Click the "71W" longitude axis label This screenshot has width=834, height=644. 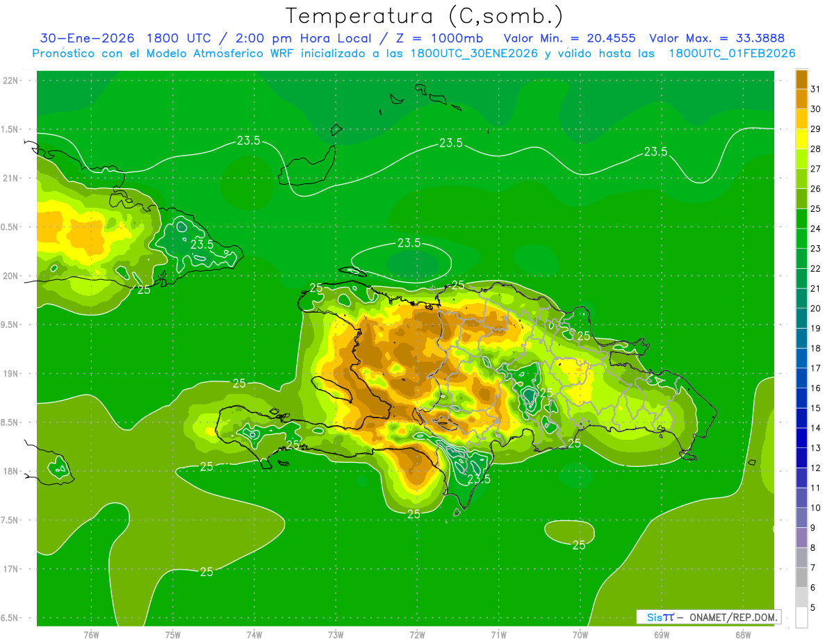[498, 635]
